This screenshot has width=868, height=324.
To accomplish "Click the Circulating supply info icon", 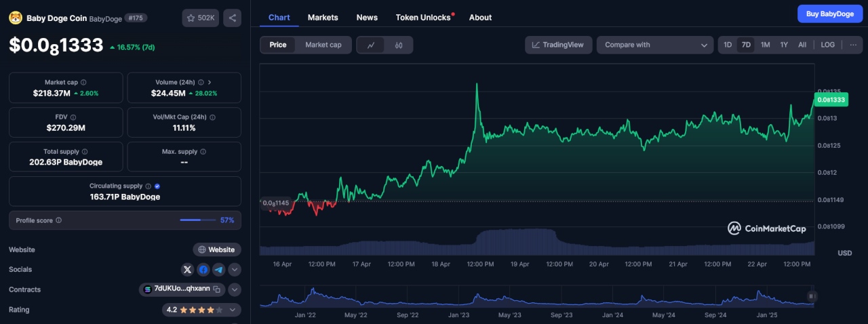I will tap(149, 186).
